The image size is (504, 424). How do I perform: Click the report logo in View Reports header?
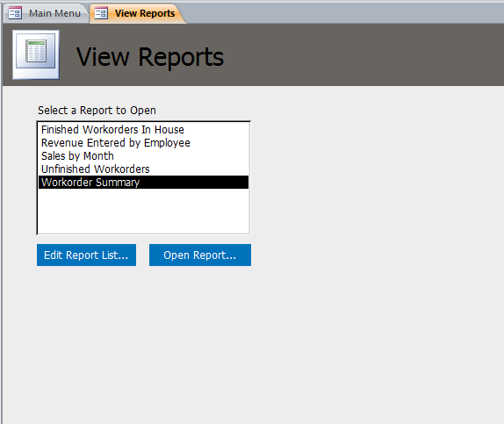(36, 54)
